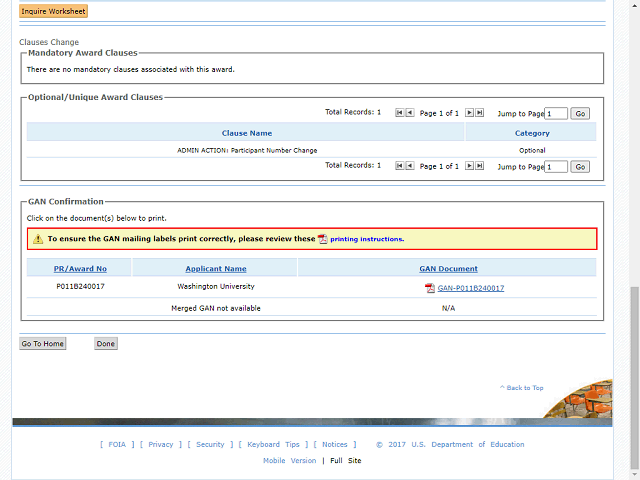Focus the lower Jump to Page input field
The width and height of the screenshot is (640, 480).
pos(556,167)
